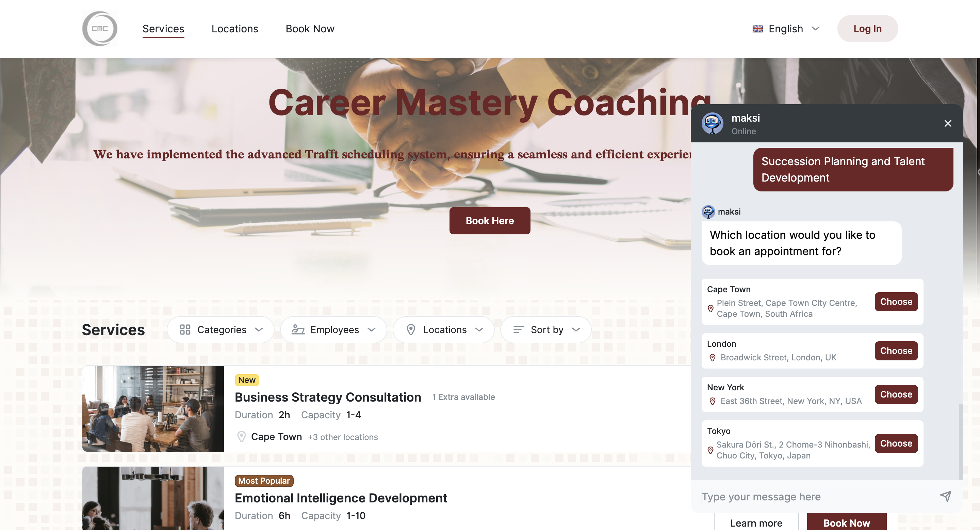Expand the English language selector

pos(786,28)
